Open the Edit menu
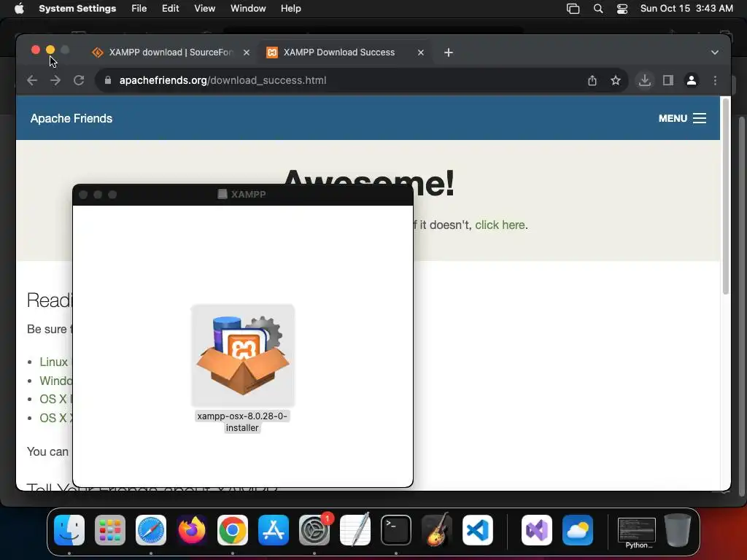This screenshot has width=747, height=560. coord(170,9)
